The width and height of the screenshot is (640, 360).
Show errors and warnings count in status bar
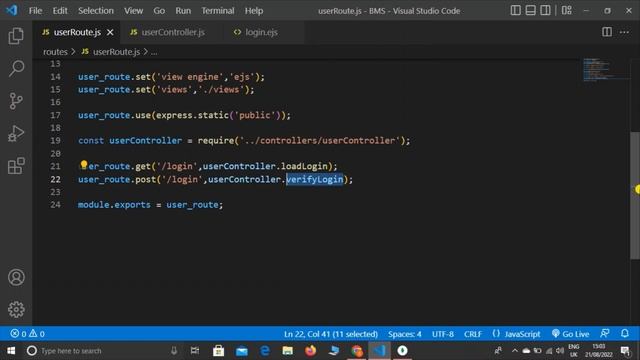pyautogui.click(x=27, y=334)
